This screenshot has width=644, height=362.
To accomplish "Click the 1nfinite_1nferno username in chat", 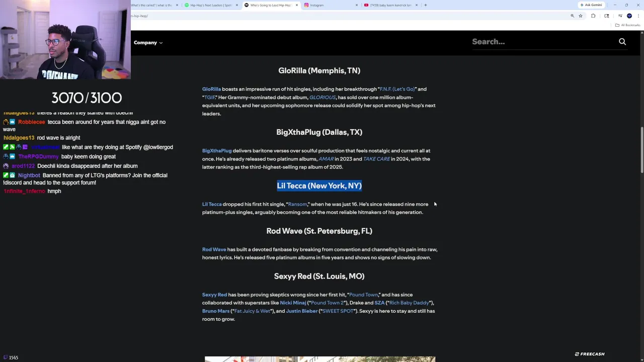I will [24, 192].
